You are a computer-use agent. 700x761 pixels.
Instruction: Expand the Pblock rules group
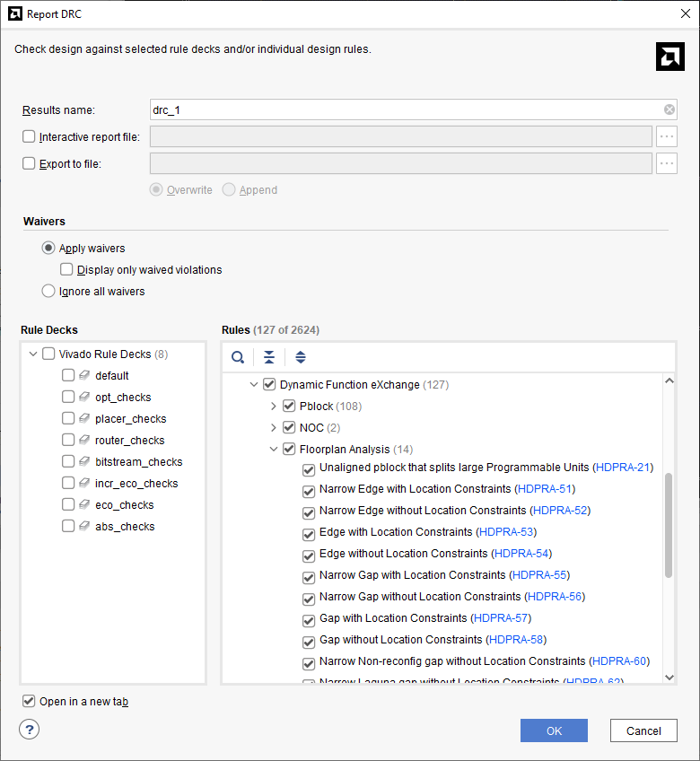click(274, 407)
